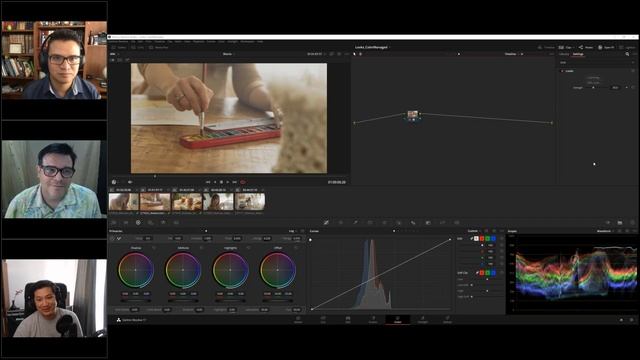Toggle the green curve channel button

487,238
